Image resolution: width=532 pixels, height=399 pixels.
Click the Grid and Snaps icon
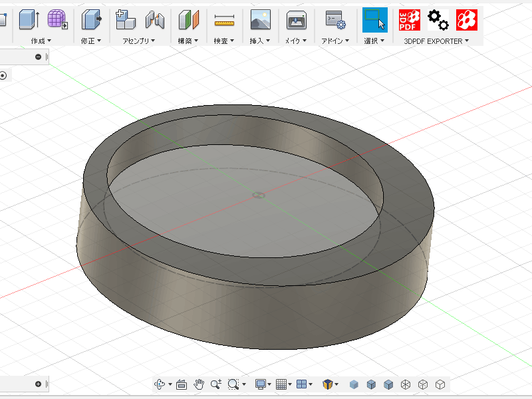(281, 384)
